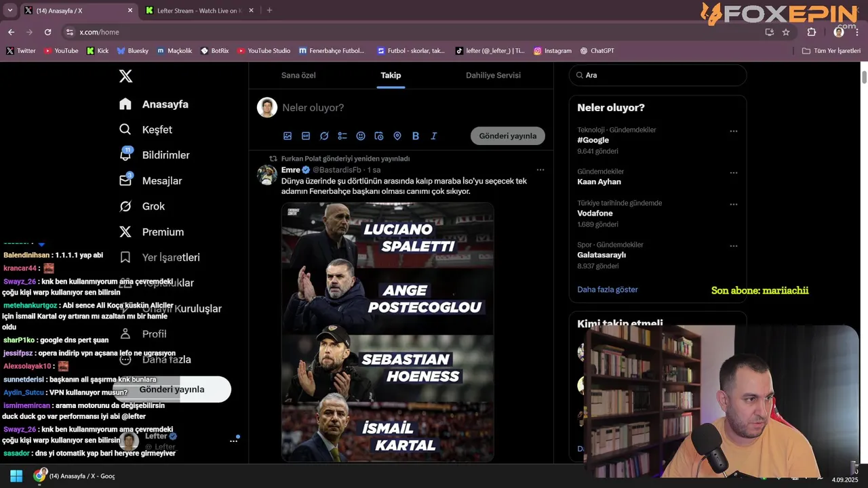Open Premium in the sidebar

tap(151, 232)
